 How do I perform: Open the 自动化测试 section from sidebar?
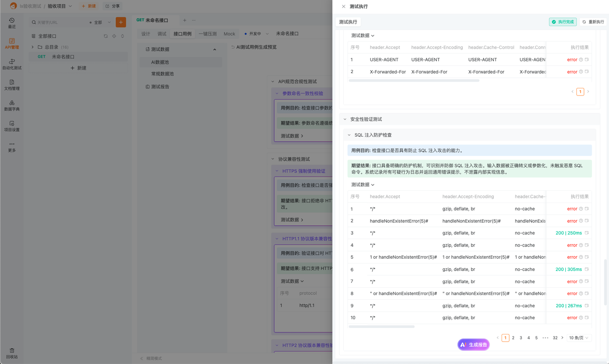tap(11, 64)
